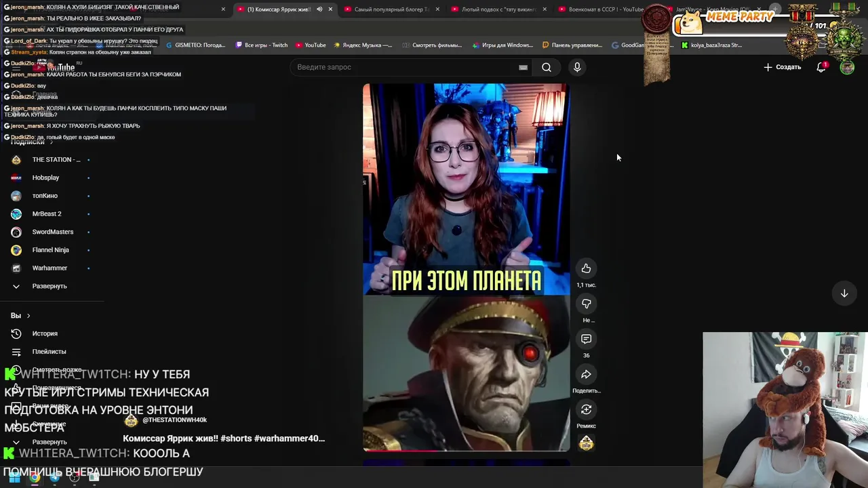Click the Подписки section header
Viewport: 868px width, 488px height.
tap(32, 142)
